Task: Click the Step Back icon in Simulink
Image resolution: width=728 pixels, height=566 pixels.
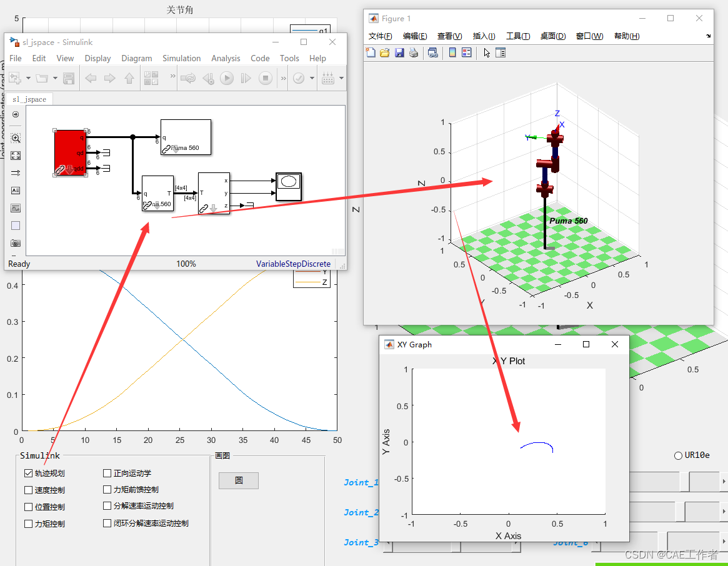Action: click(209, 79)
